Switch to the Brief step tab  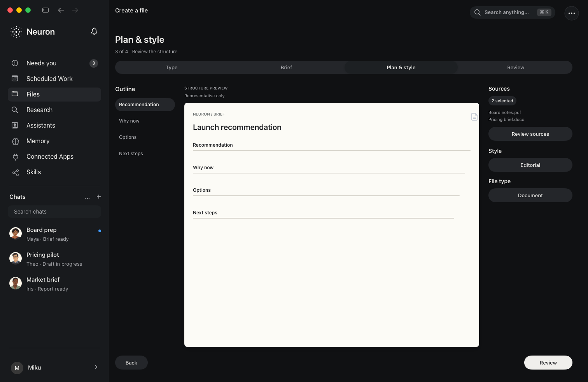286,67
